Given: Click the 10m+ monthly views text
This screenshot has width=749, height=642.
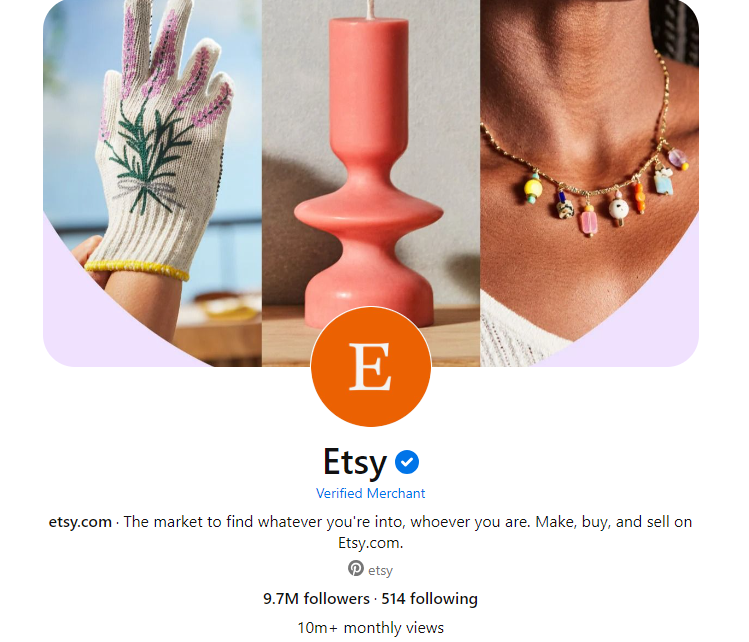Looking at the screenshot, I should tap(371, 627).
